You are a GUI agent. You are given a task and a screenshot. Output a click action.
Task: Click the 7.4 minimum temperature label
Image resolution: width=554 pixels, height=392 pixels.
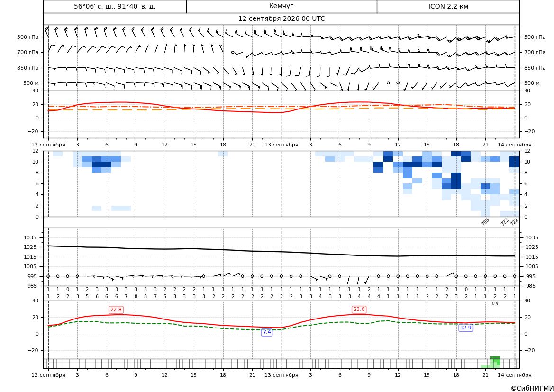[267, 332]
